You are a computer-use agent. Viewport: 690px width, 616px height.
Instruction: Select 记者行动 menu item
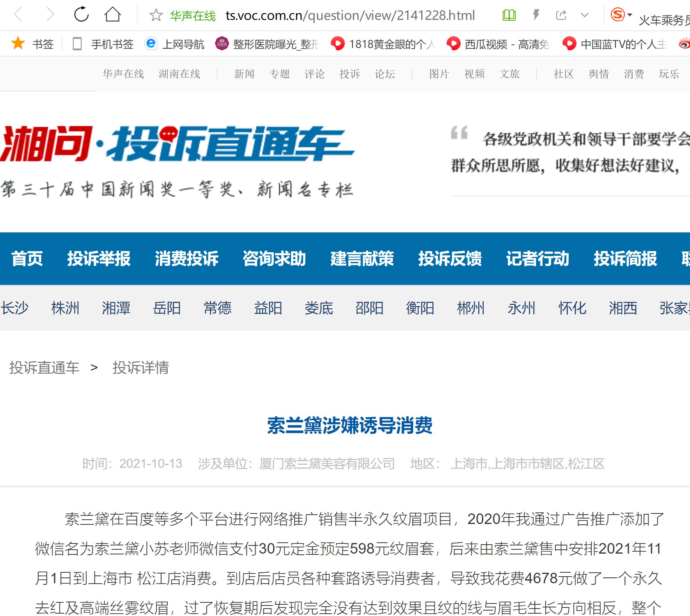tap(537, 258)
